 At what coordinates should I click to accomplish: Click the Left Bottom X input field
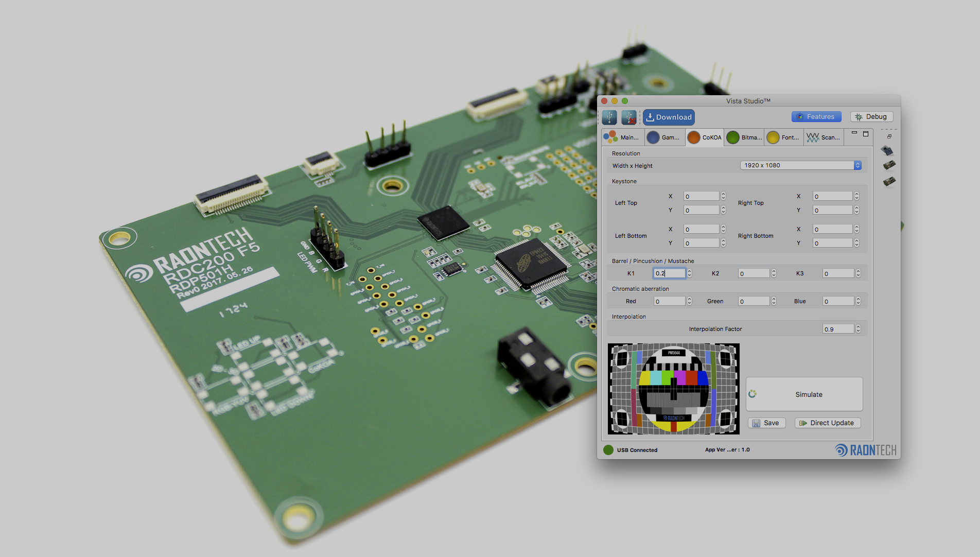point(701,229)
